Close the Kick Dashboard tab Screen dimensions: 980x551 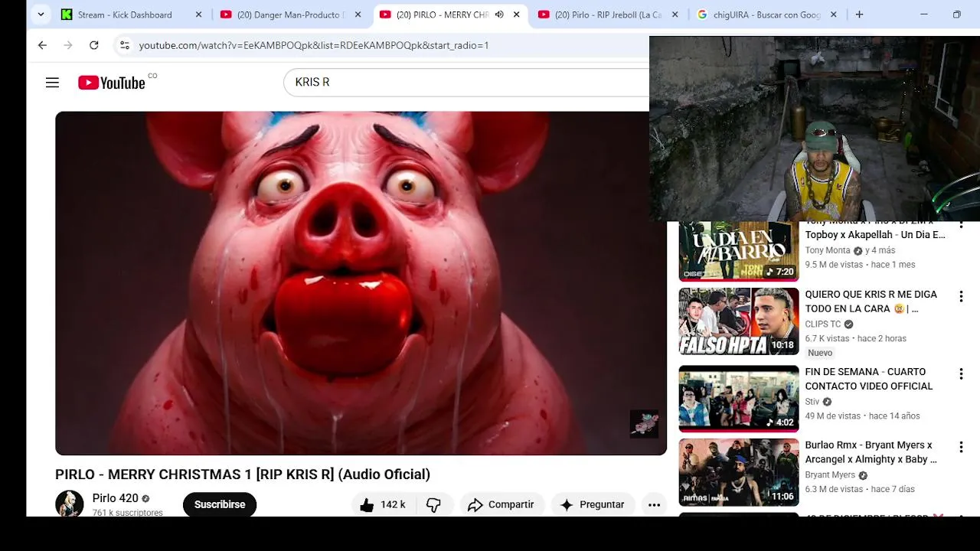(x=198, y=15)
